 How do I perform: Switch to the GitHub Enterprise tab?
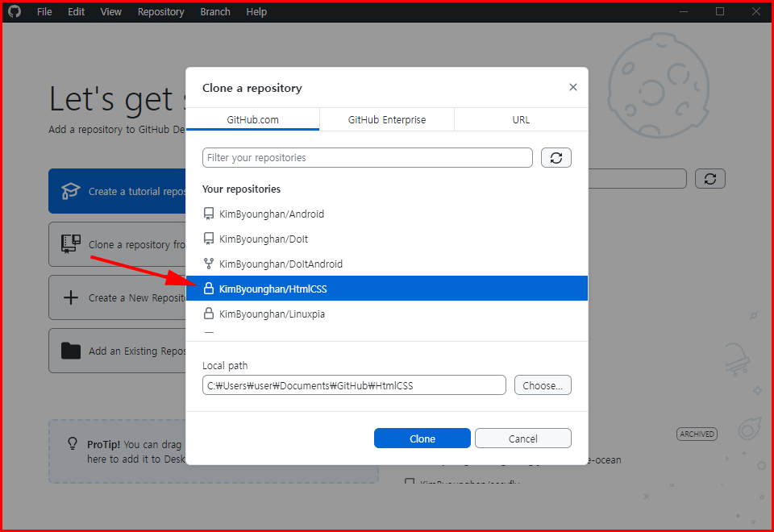tap(387, 119)
